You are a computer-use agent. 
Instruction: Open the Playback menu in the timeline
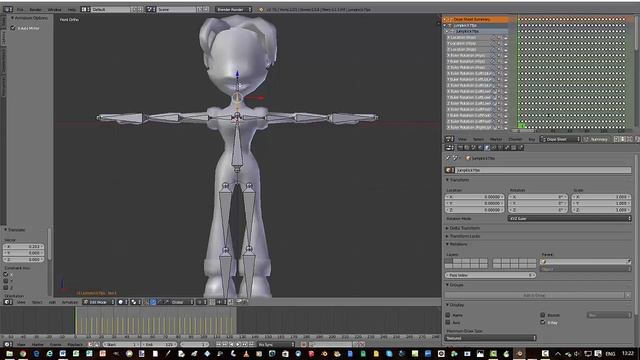pos(75,344)
